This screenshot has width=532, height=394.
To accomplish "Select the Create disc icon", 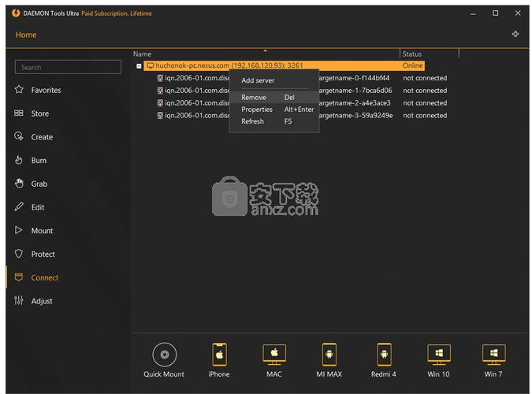I will click(x=19, y=136).
